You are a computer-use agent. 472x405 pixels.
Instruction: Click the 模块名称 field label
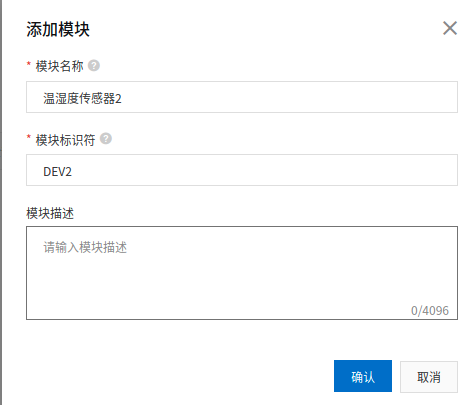(59, 66)
